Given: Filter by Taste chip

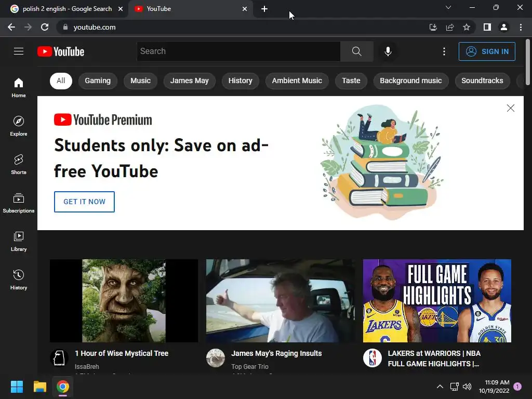Looking at the screenshot, I should pyautogui.click(x=351, y=81).
